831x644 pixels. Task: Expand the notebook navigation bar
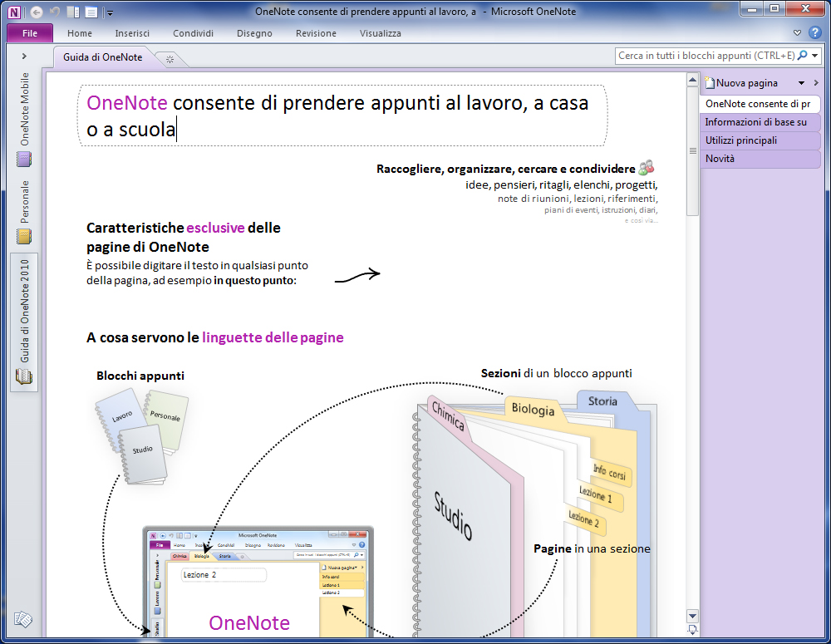(24, 56)
